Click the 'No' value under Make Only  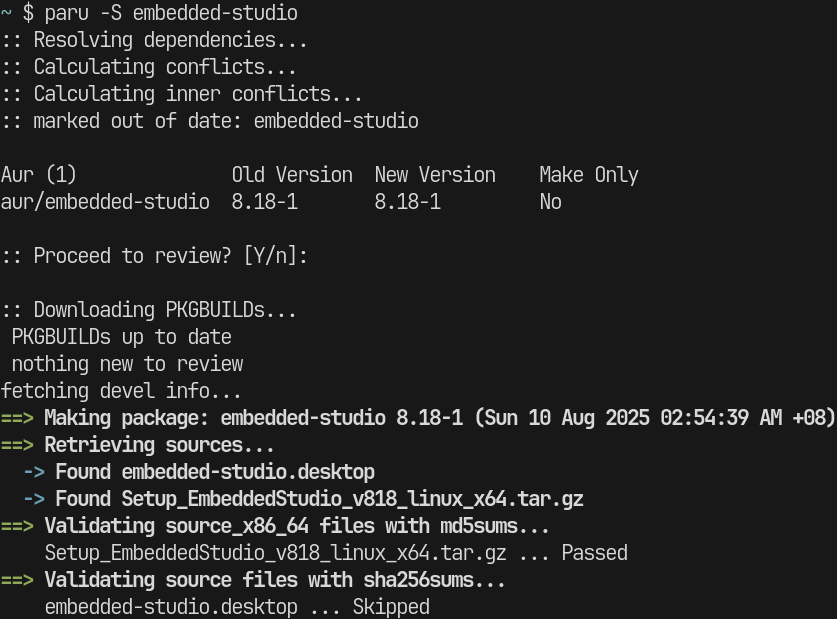(x=550, y=202)
